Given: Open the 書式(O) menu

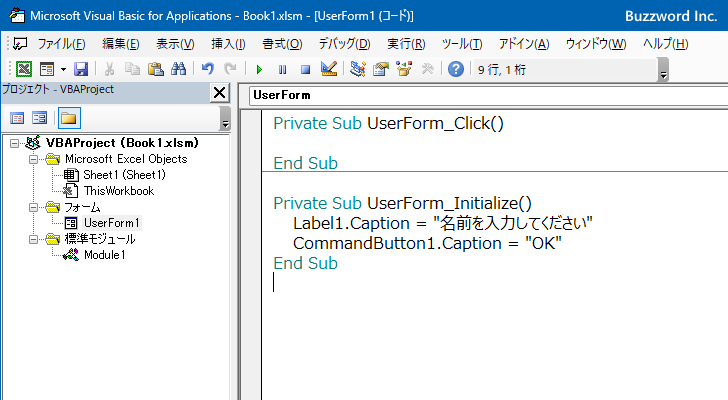Looking at the screenshot, I should [x=282, y=44].
